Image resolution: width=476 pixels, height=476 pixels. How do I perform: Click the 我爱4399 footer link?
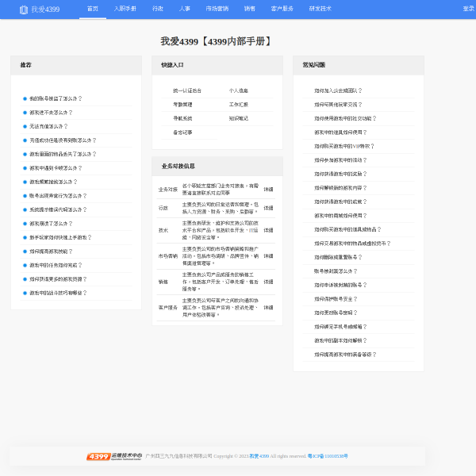point(259,456)
